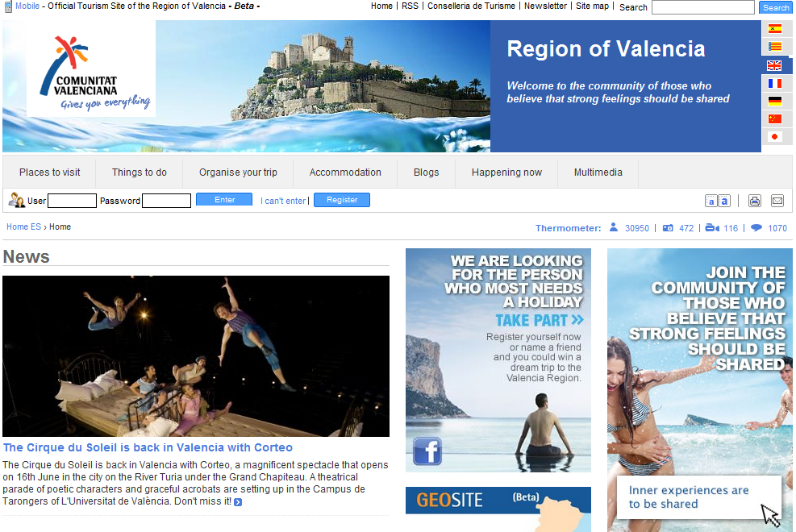Open the GEOSITE Beta banner

coord(498,509)
